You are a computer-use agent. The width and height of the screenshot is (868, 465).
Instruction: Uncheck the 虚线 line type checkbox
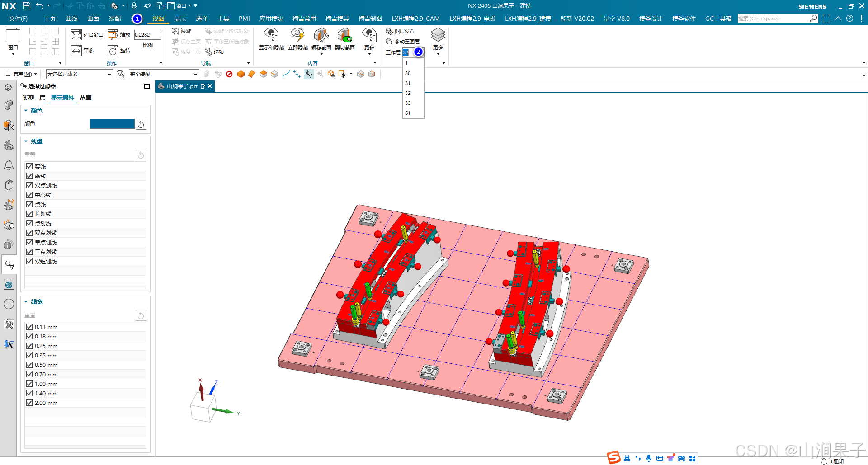coord(29,176)
